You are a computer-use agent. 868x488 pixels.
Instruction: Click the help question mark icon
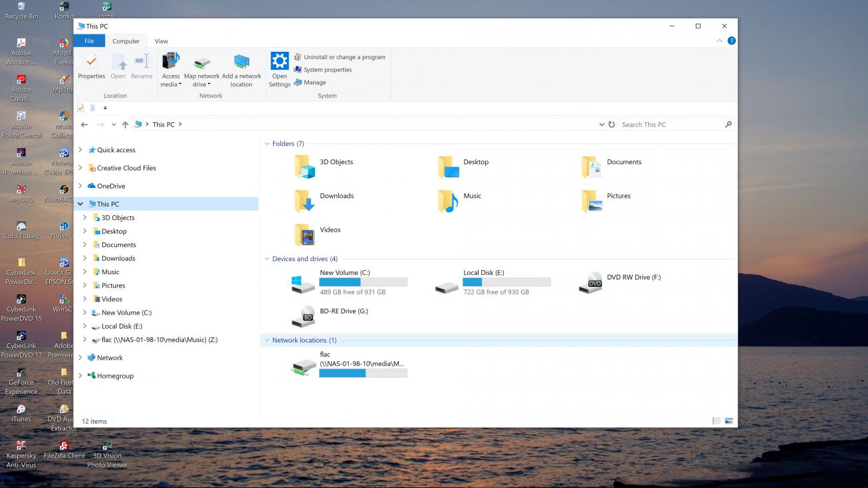click(731, 41)
